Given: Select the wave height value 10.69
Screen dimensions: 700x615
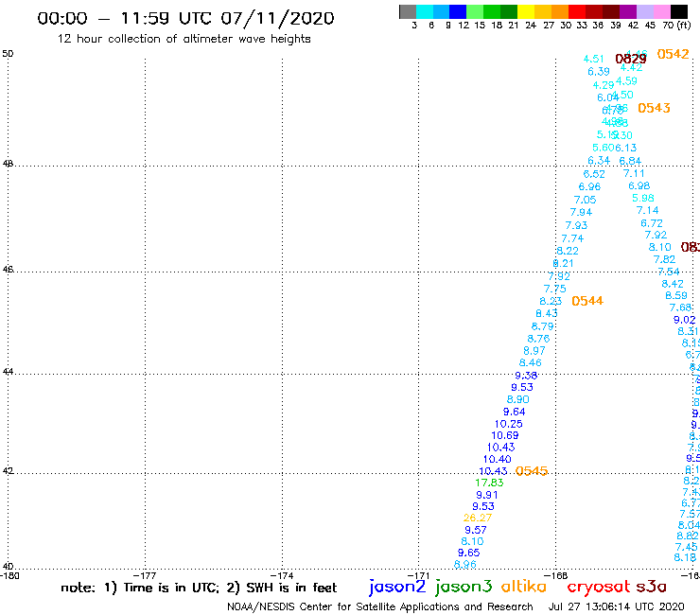Looking at the screenshot, I should pyautogui.click(x=505, y=435).
